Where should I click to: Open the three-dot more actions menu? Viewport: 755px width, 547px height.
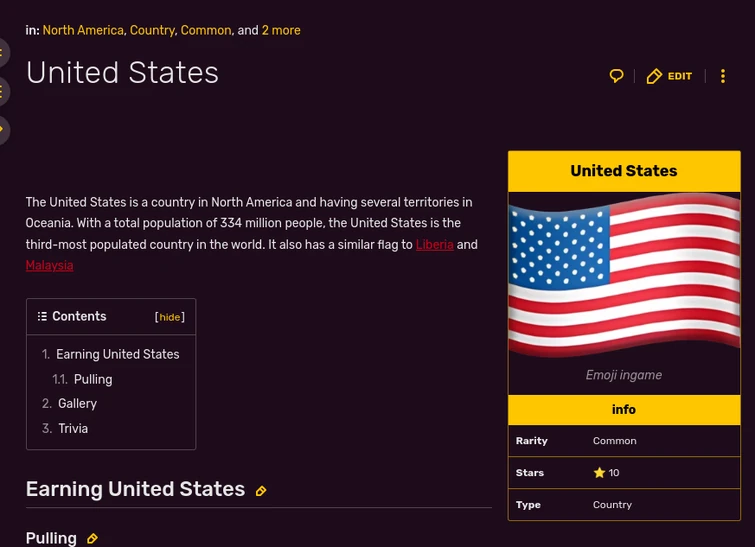[723, 76]
